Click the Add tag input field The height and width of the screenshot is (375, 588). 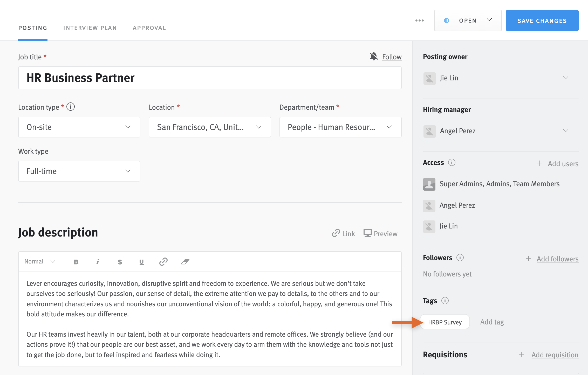(492, 322)
